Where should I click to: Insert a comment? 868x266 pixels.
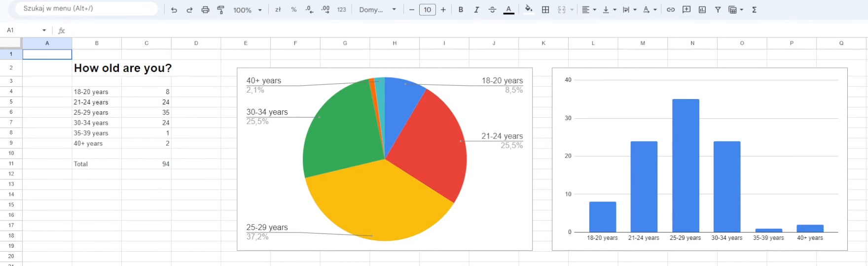click(687, 10)
